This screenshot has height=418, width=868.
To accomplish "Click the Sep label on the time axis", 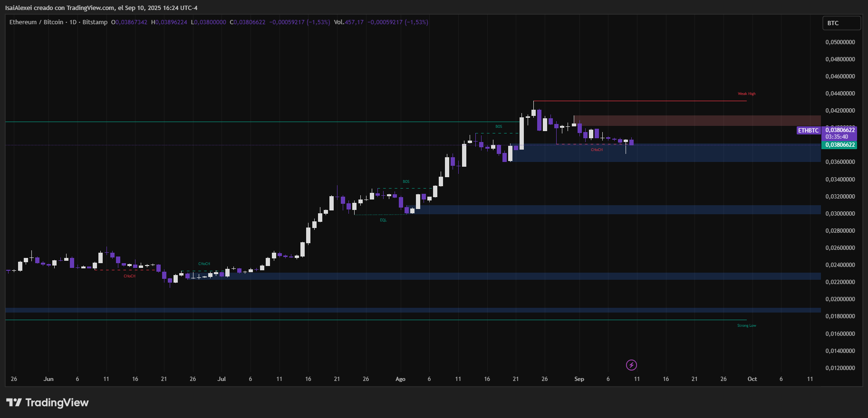I will (x=579, y=379).
